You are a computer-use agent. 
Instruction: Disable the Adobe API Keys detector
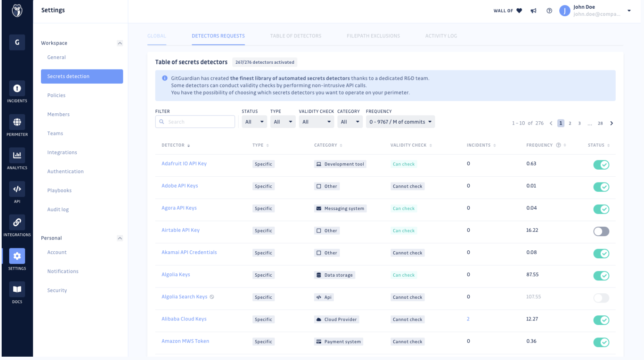click(601, 187)
